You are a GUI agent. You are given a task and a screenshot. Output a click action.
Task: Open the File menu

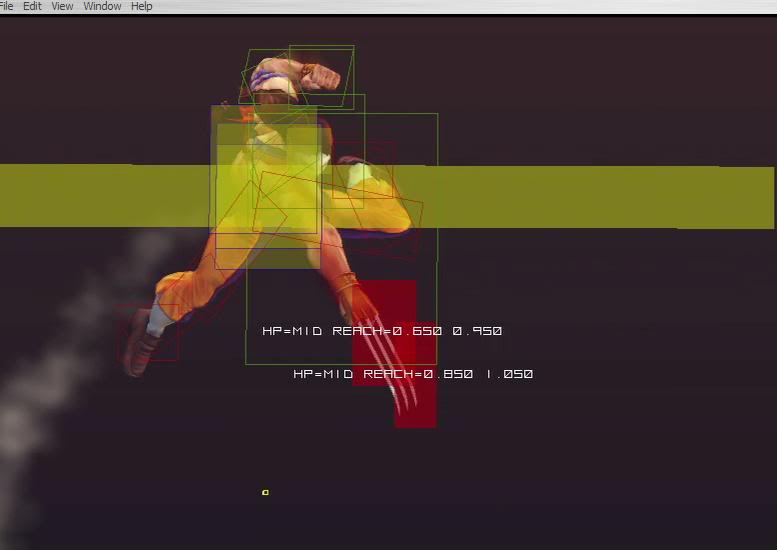[x=6, y=6]
